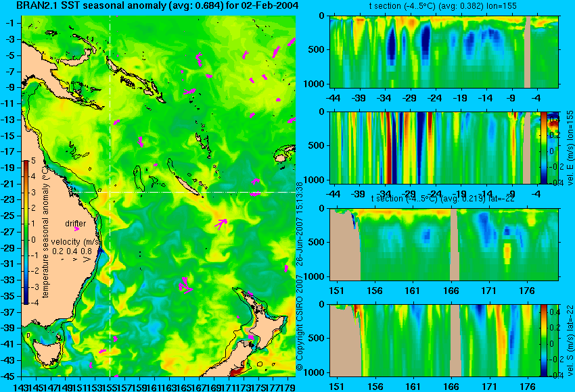Click the '-23' label on map latitude axis
This screenshot has height=392, width=575.
tap(9, 199)
